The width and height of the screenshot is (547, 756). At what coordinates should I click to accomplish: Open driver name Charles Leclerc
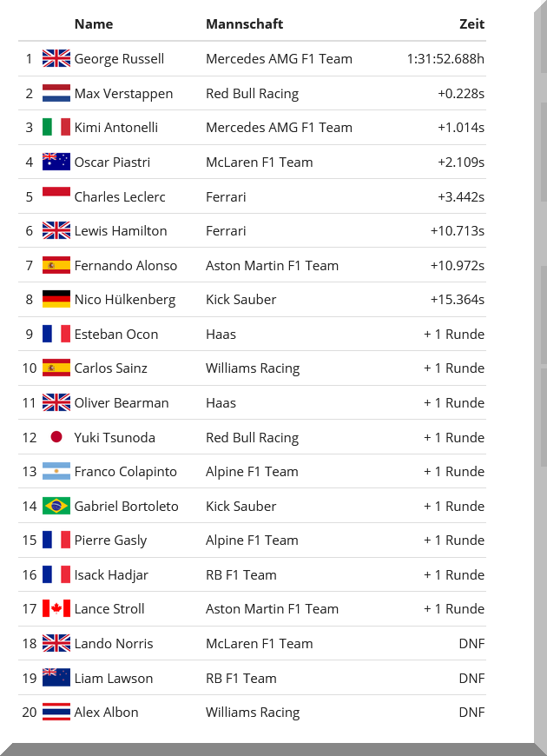pos(120,197)
